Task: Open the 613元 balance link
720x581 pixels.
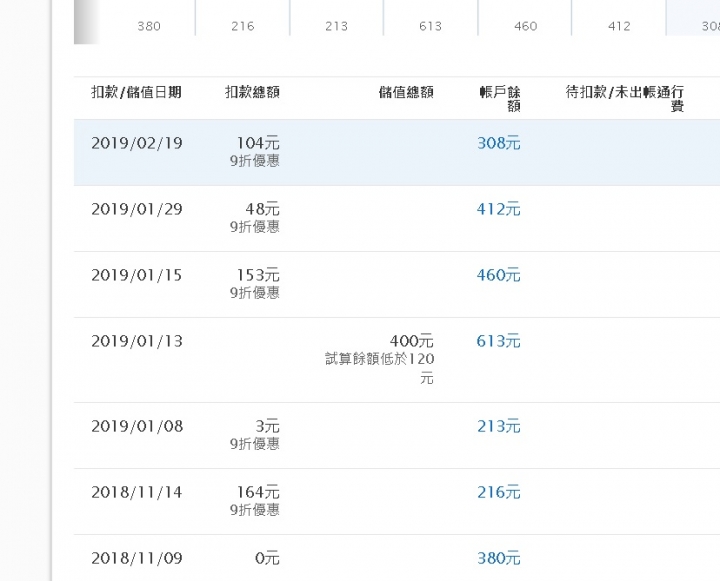Action: (499, 341)
